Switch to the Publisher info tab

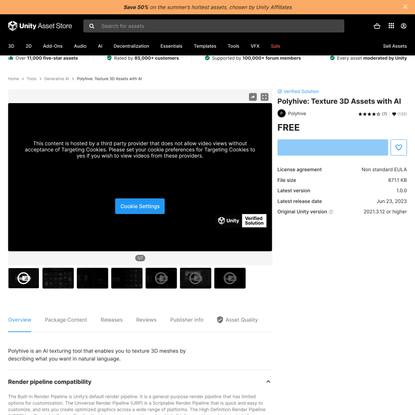pyautogui.click(x=187, y=320)
